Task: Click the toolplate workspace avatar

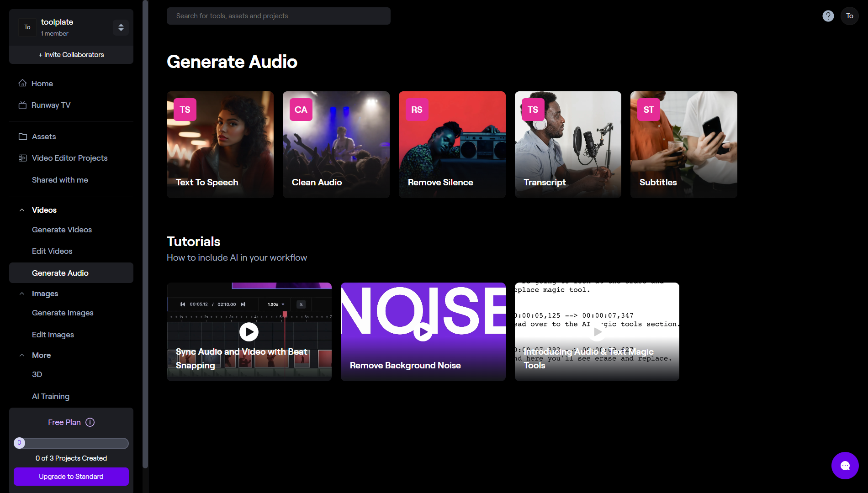Action: coord(27,27)
